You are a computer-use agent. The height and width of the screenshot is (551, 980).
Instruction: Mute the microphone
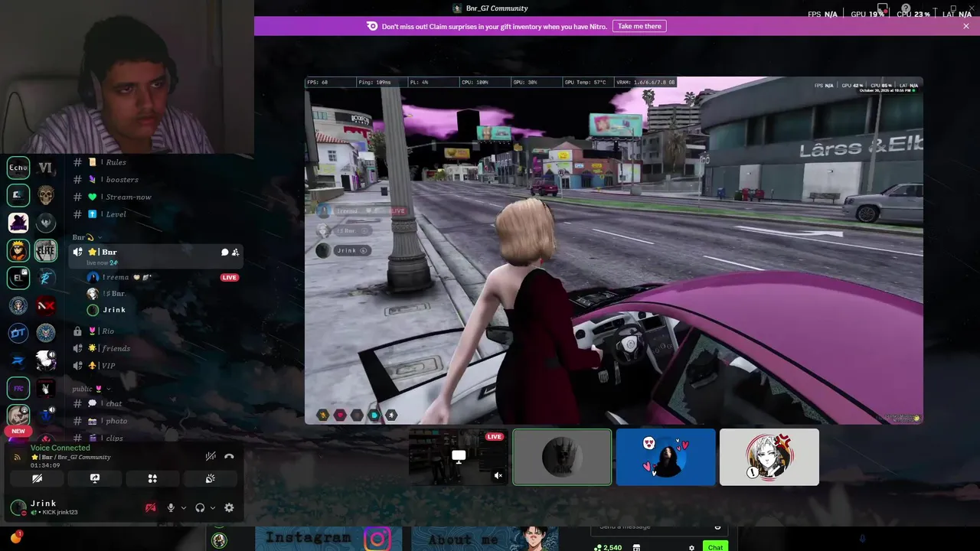click(171, 507)
